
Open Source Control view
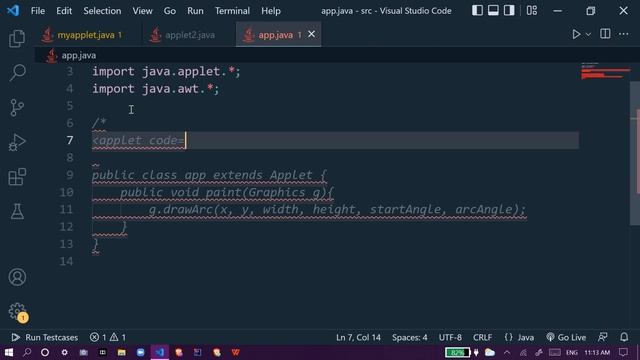tap(17, 108)
